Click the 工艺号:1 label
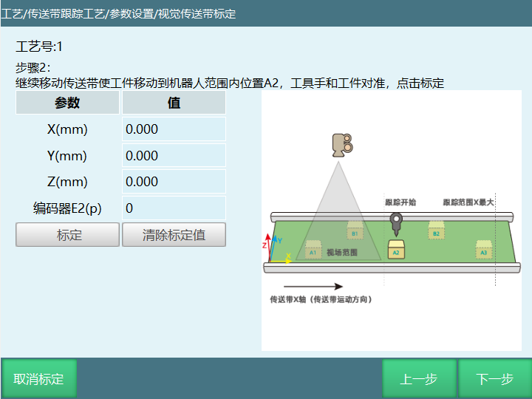The image size is (532, 399). pyautogui.click(x=39, y=47)
